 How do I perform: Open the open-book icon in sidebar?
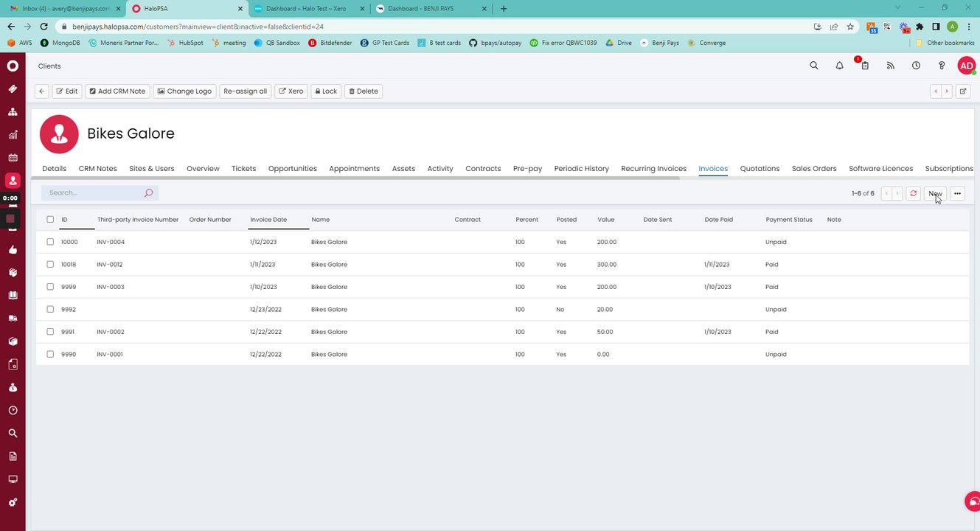click(13, 295)
